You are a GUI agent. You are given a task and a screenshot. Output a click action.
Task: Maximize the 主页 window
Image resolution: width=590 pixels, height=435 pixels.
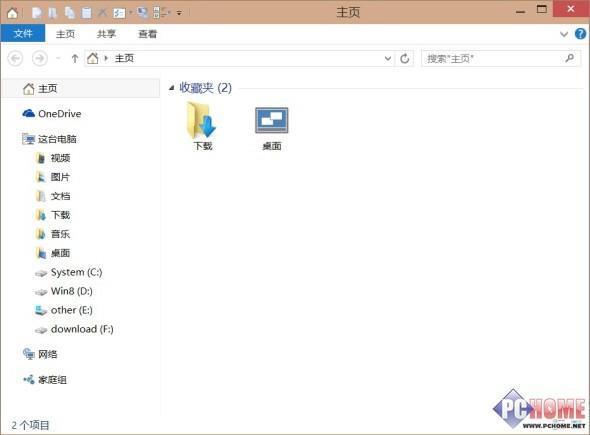point(542,9)
